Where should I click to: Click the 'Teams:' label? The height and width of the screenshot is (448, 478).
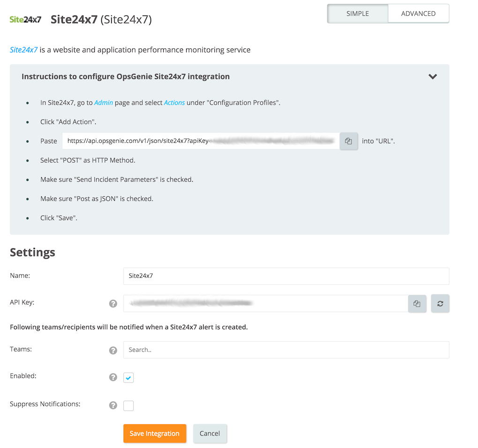(21, 349)
